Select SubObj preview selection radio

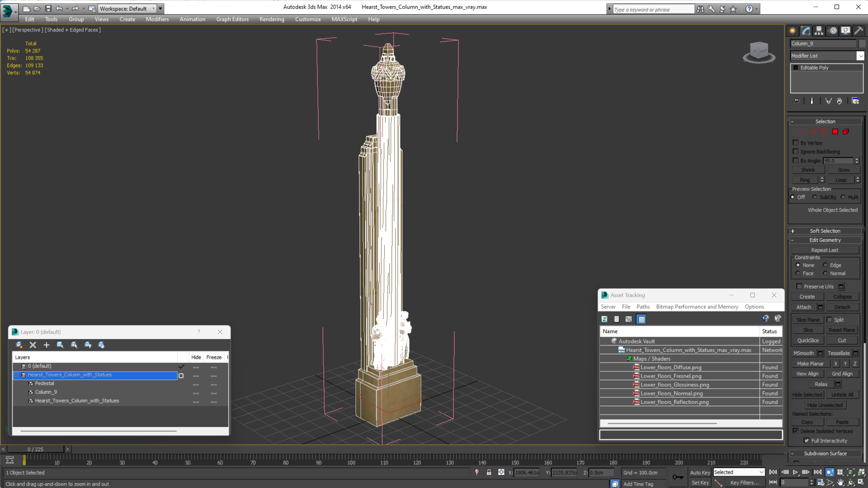(x=814, y=197)
